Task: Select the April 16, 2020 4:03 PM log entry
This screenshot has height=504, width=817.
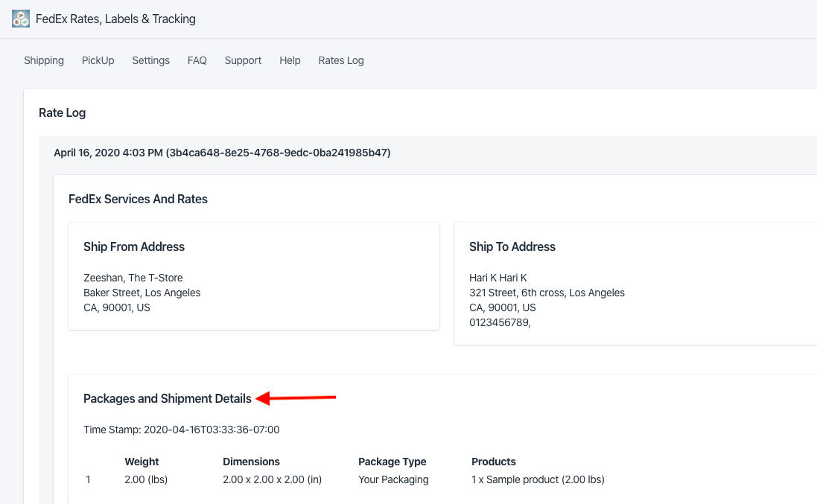Action: [x=222, y=153]
